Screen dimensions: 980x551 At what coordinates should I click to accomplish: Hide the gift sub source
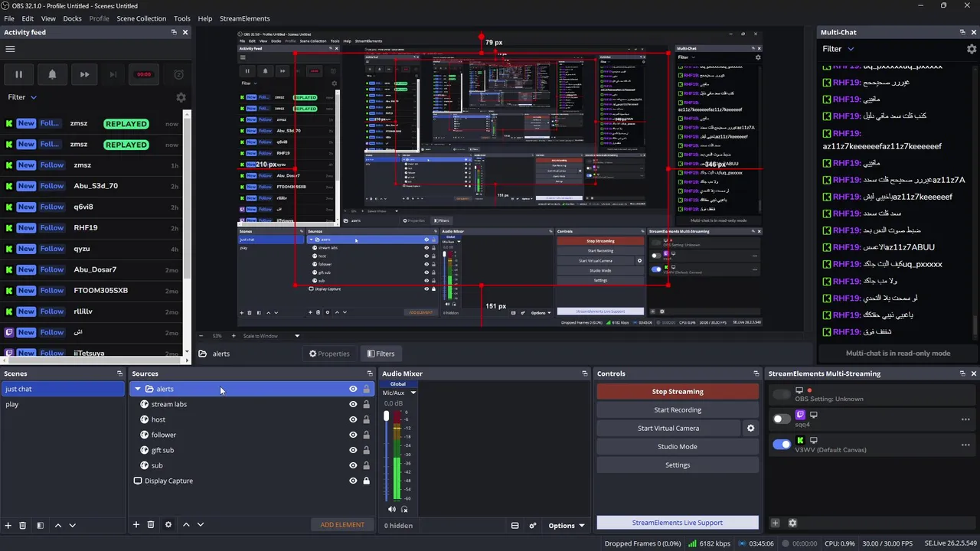click(x=353, y=450)
